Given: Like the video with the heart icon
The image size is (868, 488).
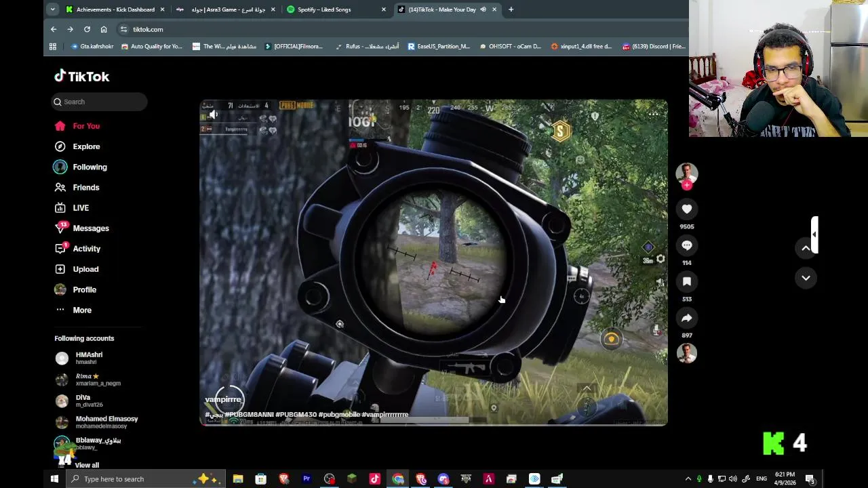Looking at the screenshot, I should click(687, 209).
